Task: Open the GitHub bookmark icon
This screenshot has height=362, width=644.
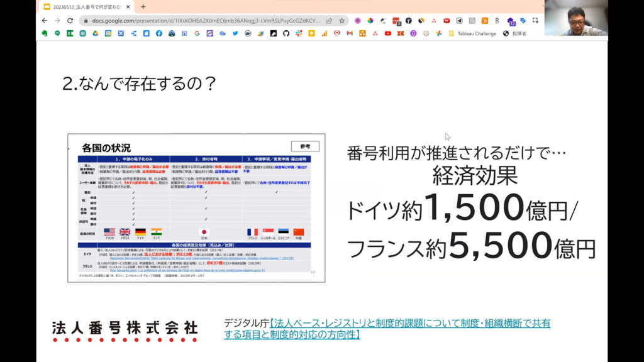Action: pyautogui.click(x=286, y=33)
